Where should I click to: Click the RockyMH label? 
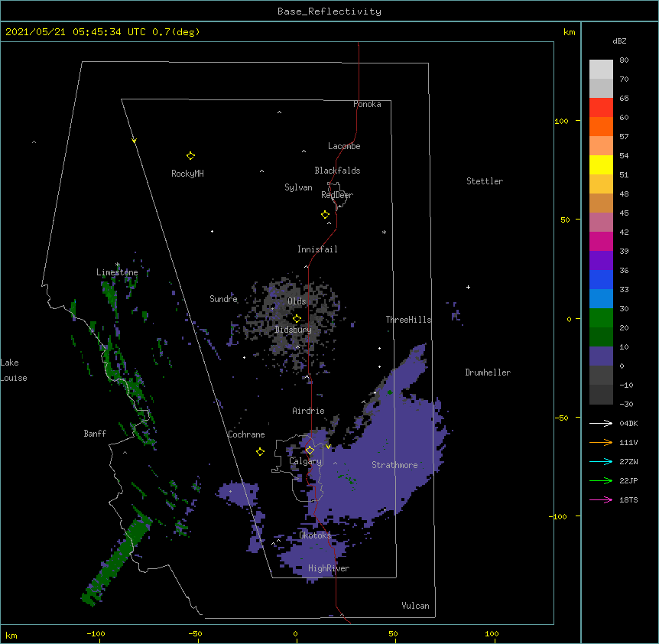pyautogui.click(x=187, y=174)
